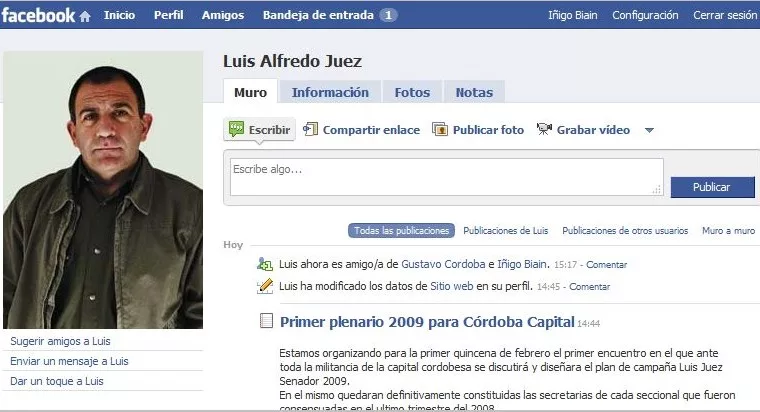This screenshot has width=760, height=412.
Task: Click the friendship icon beside Gustavo Cordoba story
Action: [265, 264]
